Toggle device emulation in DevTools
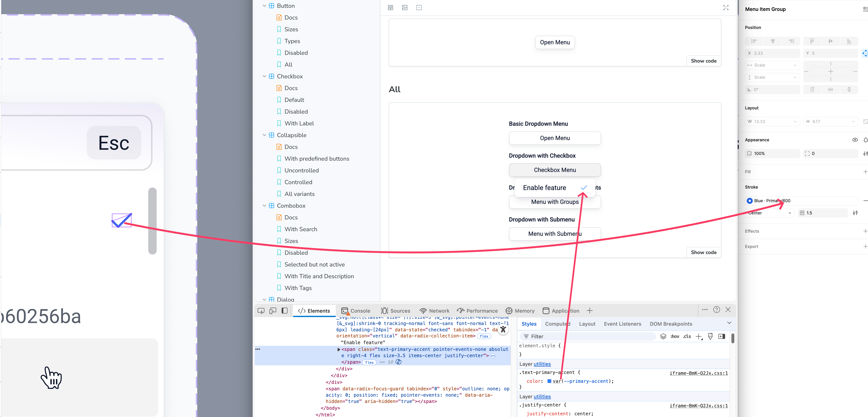 coord(273,311)
